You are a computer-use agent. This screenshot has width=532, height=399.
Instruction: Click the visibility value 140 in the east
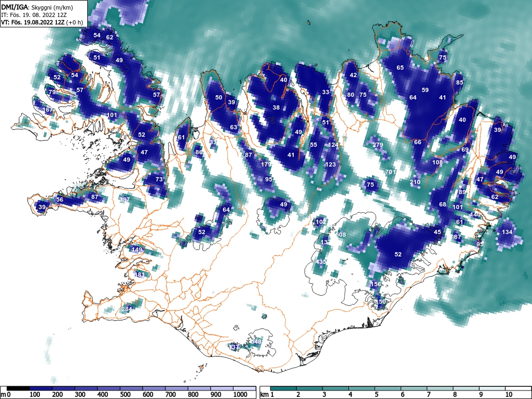coord(475,214)
